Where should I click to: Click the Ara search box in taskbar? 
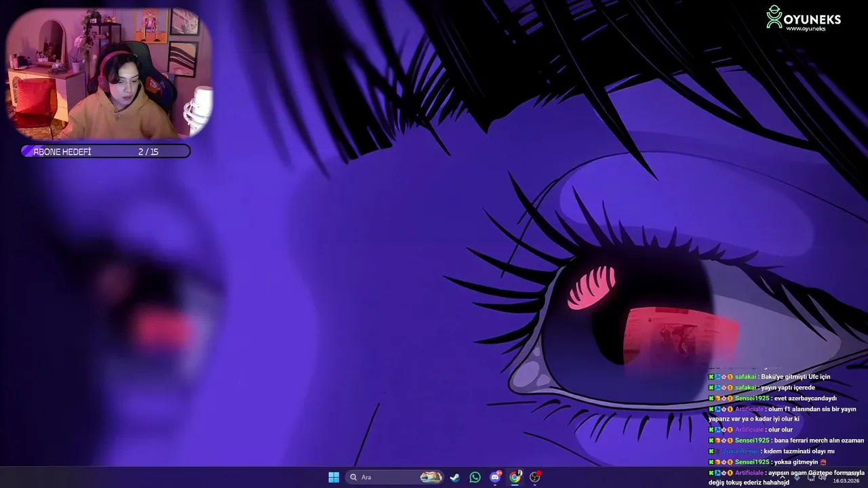click(x=395, y=477)
